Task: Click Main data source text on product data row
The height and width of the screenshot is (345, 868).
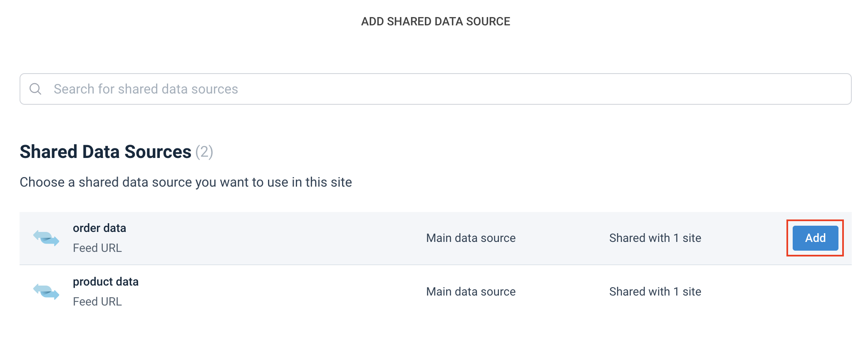Action: coord(470,291)
